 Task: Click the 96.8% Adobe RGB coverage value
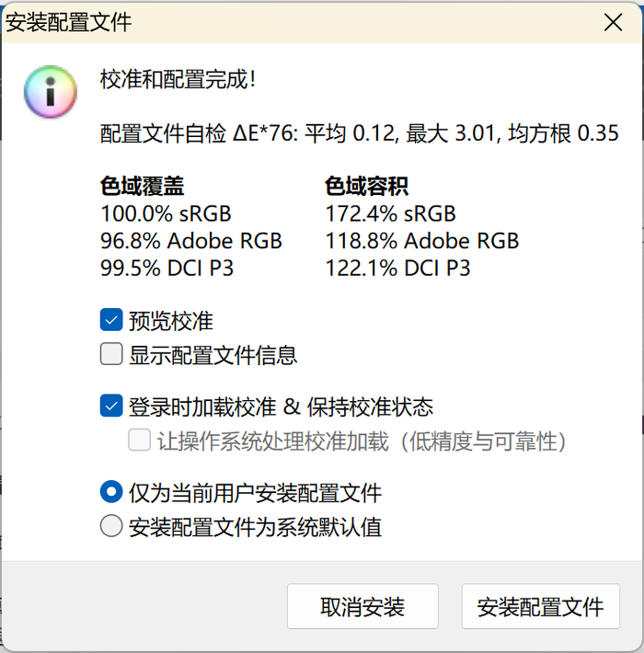pos(191,241)
